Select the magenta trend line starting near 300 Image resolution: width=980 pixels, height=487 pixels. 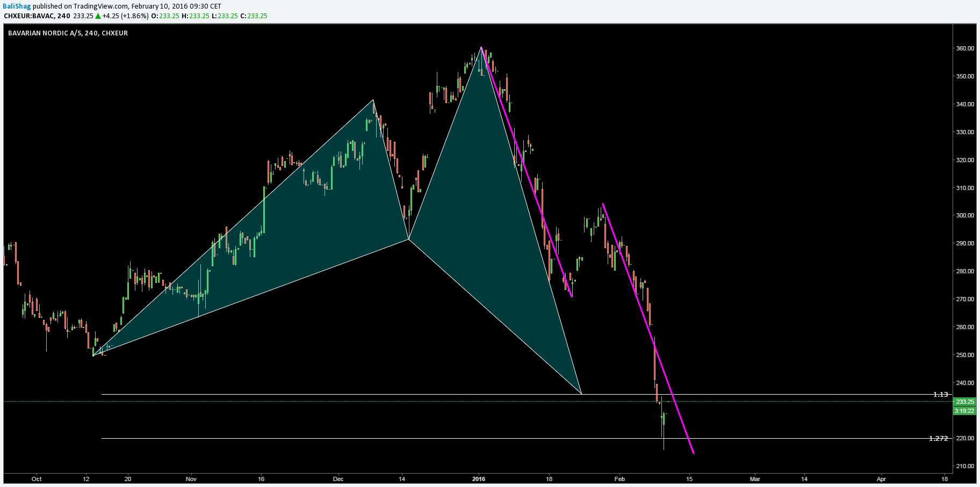pyautogui.click(x=648, y=329)
